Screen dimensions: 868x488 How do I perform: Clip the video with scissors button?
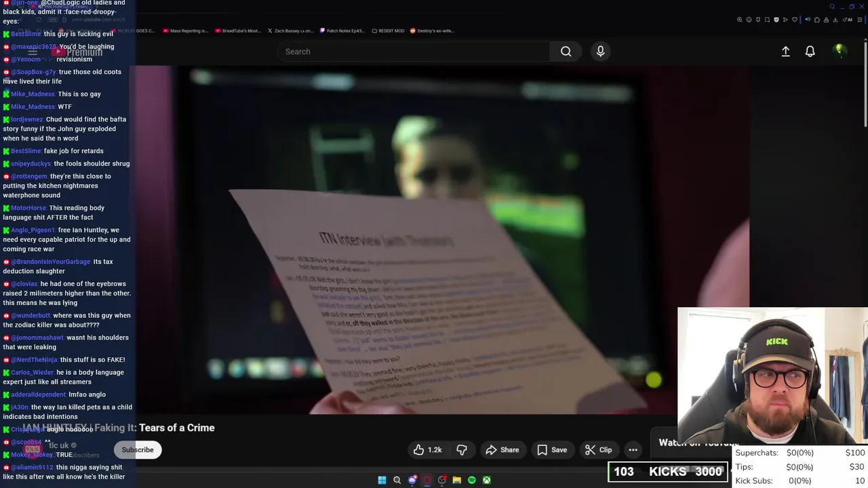click(599, 450)
